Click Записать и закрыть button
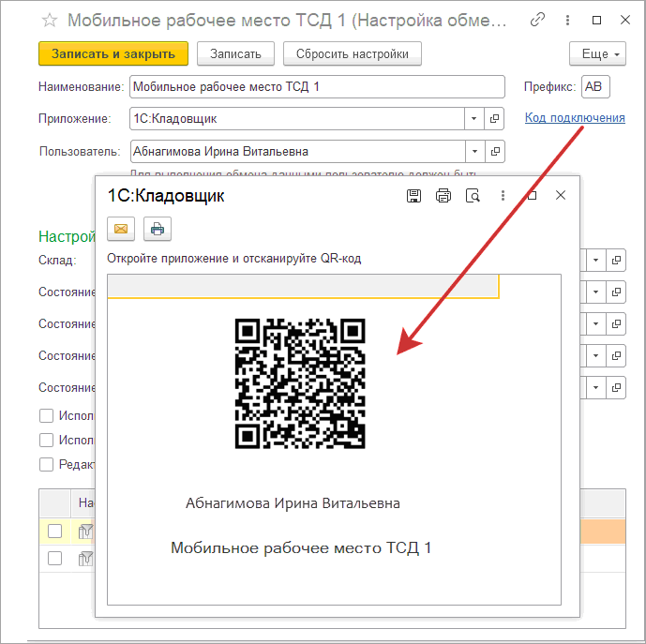646x644 pixels. click(x=113, y=53)
